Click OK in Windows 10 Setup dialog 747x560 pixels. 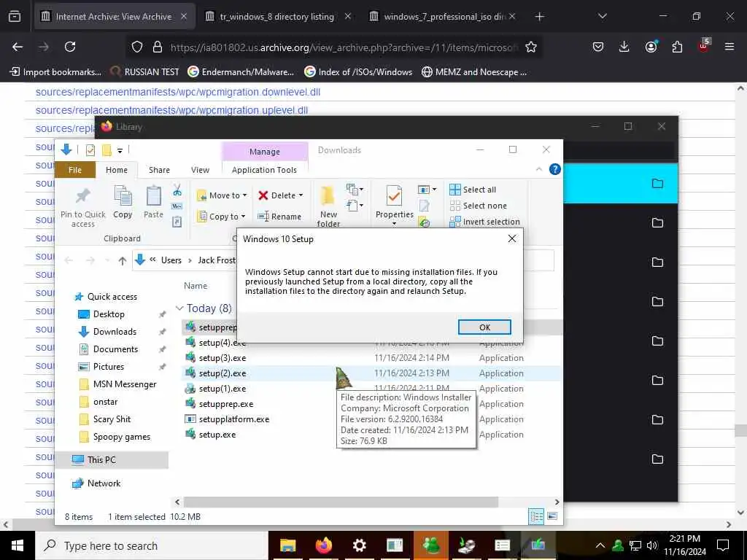484,327
